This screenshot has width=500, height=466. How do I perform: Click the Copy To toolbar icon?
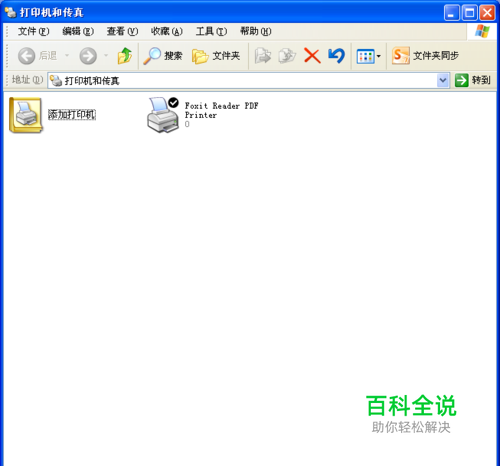tap(287, 56)
